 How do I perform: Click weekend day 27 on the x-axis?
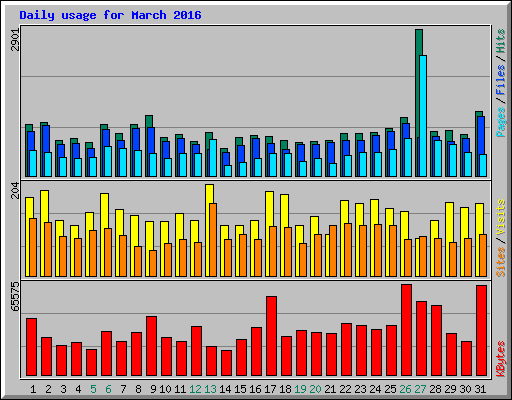(420, 389)
